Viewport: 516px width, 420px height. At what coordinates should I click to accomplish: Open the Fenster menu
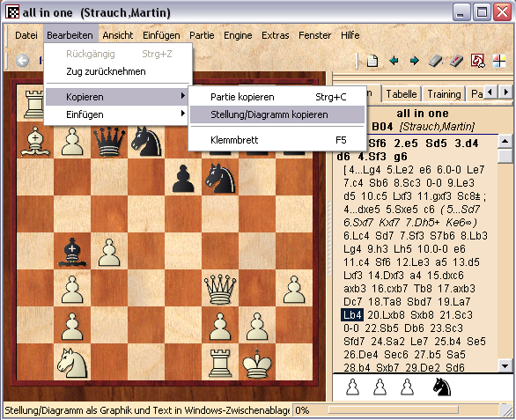click(x=314, y=35)
